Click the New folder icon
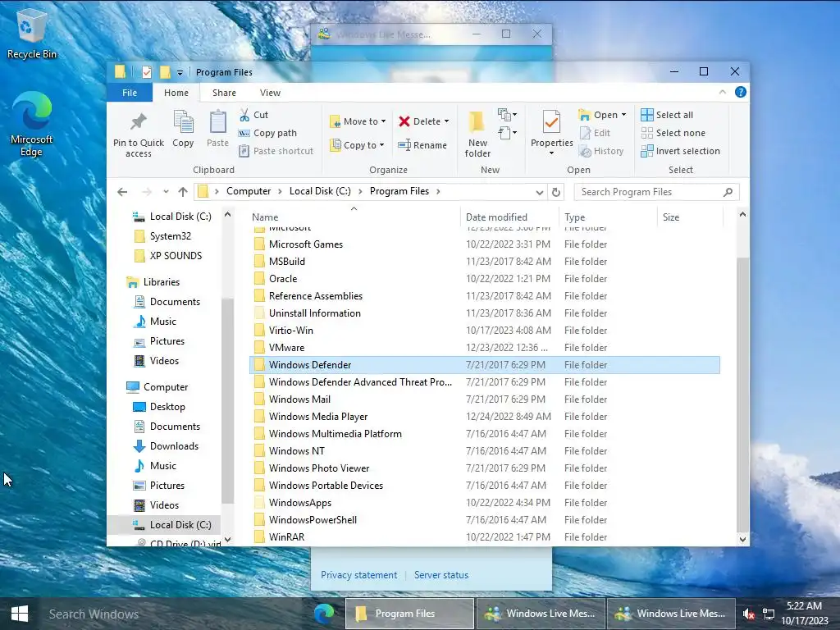 [477, 122]
